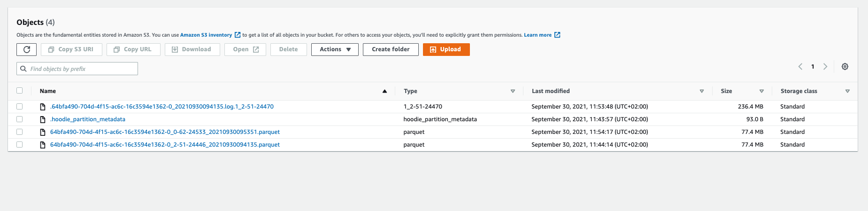
Task: Select all objects with header checkbox
Action: pyautogui.click(x=20, y=91)
